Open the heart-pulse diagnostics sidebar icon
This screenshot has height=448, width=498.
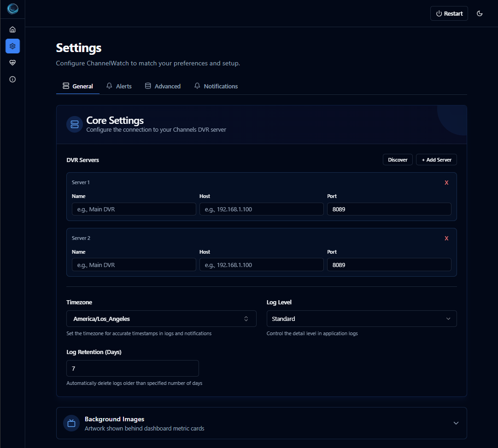tap(12, 63)
